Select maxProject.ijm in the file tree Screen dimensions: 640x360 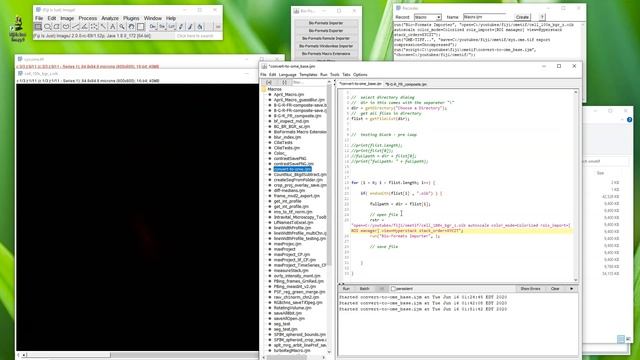tap(287, 244)
